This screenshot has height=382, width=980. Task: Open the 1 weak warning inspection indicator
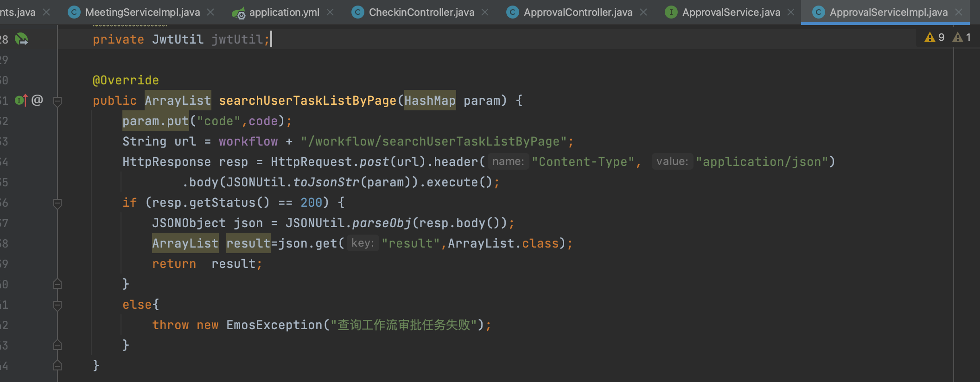point(962,37)
